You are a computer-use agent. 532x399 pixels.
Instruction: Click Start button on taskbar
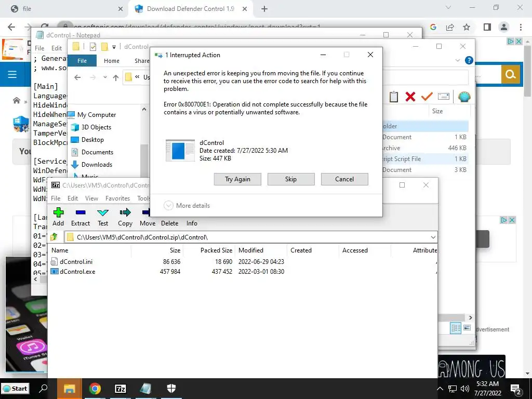[15, 389]
